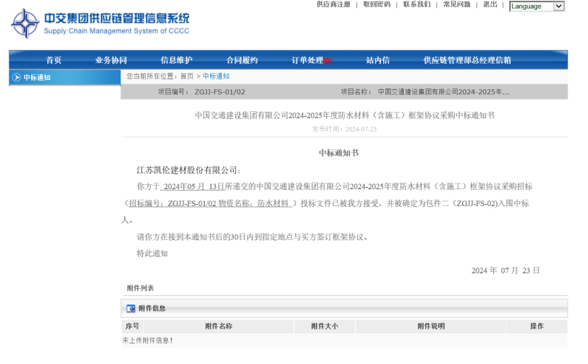Open the 合同履约 menu
The width and height of the screenshot is (588, 364).
pyautogui.click(x=242, y=60)
